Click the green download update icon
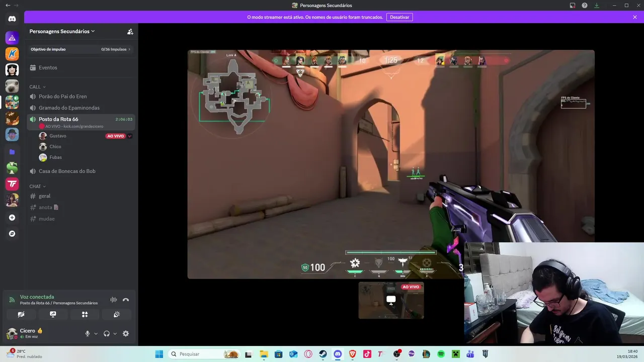This screenshot has width=644, height=362. (x=597, y=6)
